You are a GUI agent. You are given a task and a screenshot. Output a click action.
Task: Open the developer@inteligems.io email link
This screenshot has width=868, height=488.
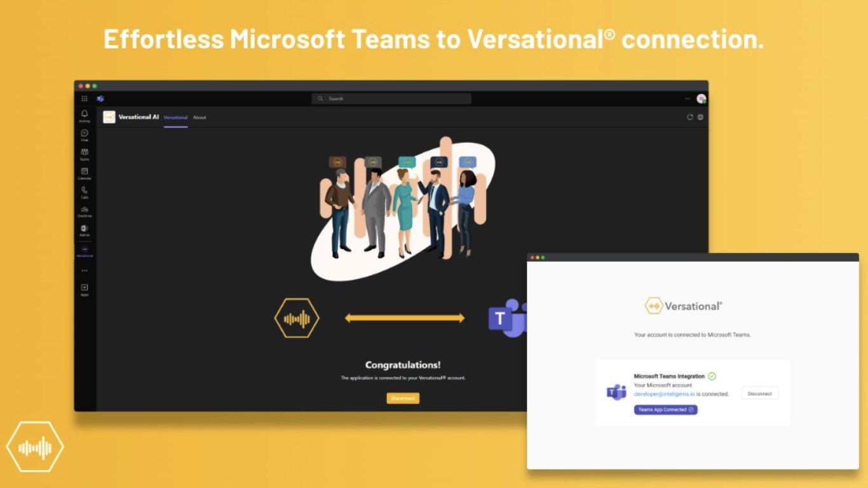tap(664, 394)
